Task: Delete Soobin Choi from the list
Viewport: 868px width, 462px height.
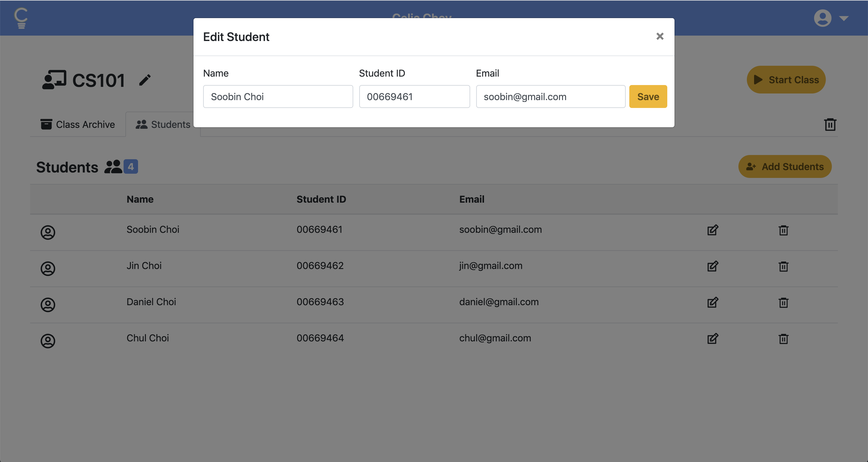Action: (783, 230)
